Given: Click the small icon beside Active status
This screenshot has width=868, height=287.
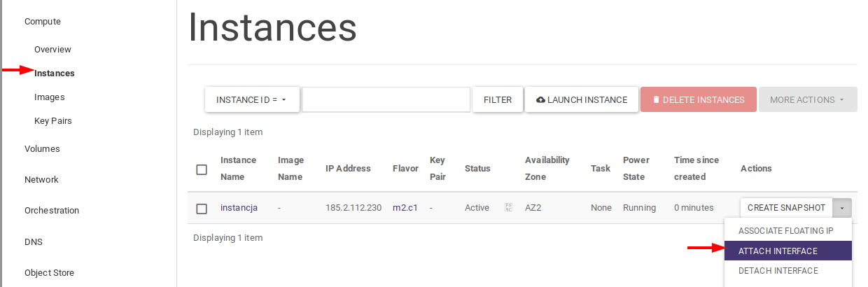Looking at the screenshot, I should (x=509, y=207).
